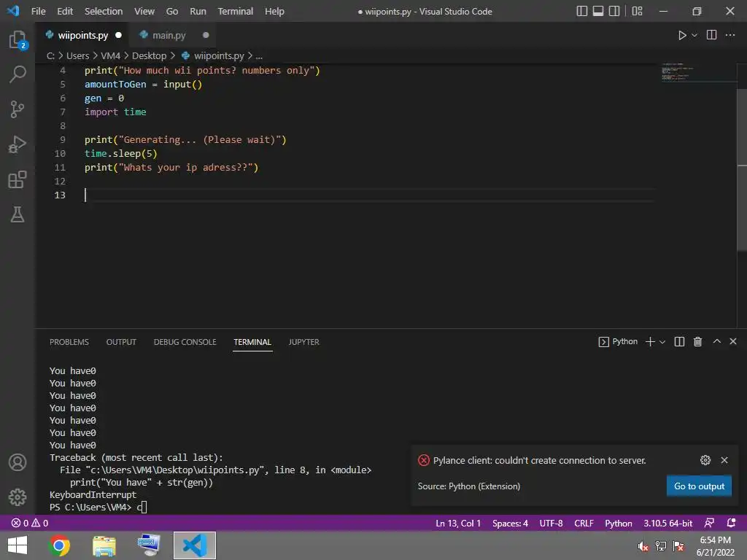747x560 pixels.
Task: Expand the breadcrumb ellipsis symbol
Action: 259,55
